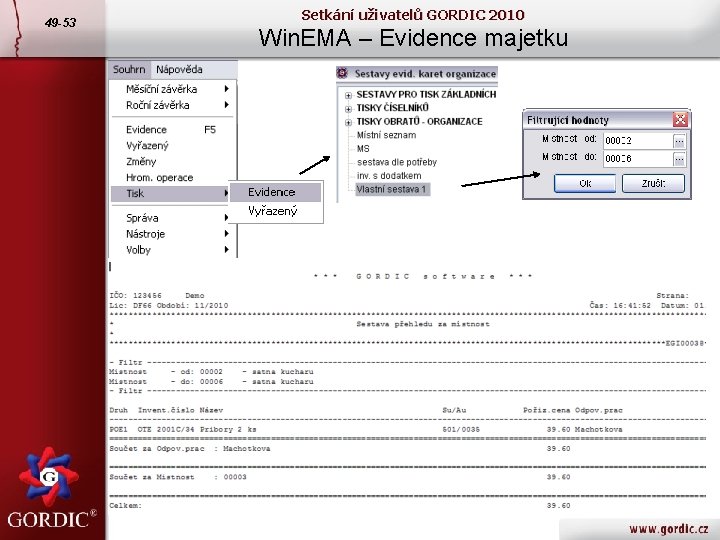Select Místní seznam report

pyautogui.click(x=387, y=135)
